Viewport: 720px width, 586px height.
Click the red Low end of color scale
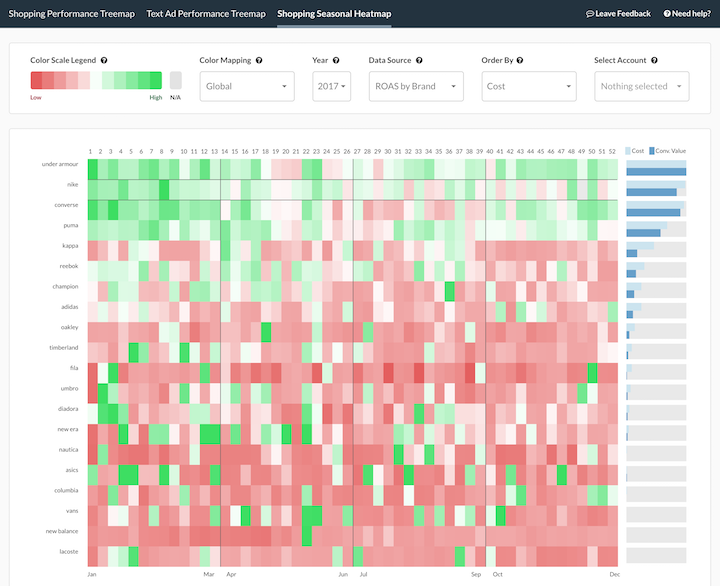[x=36, y=80]
